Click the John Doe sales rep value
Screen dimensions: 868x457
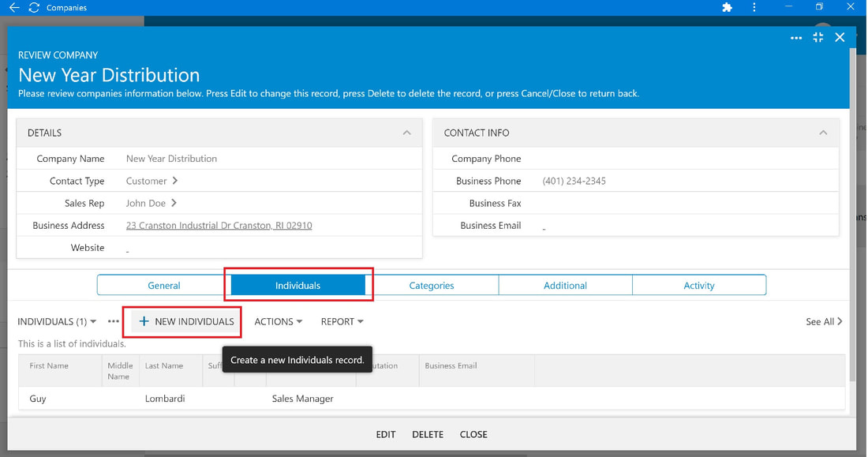click(x=146, y=203)
